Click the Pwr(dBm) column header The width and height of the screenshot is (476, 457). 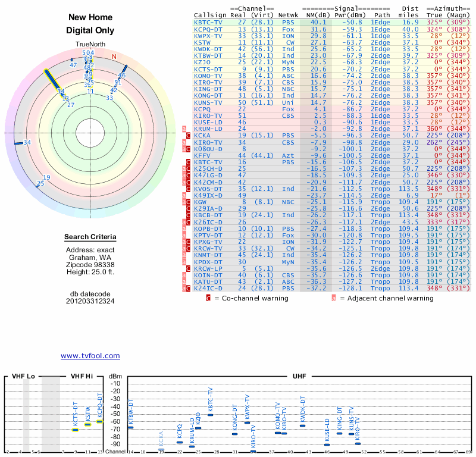point(350,15)
